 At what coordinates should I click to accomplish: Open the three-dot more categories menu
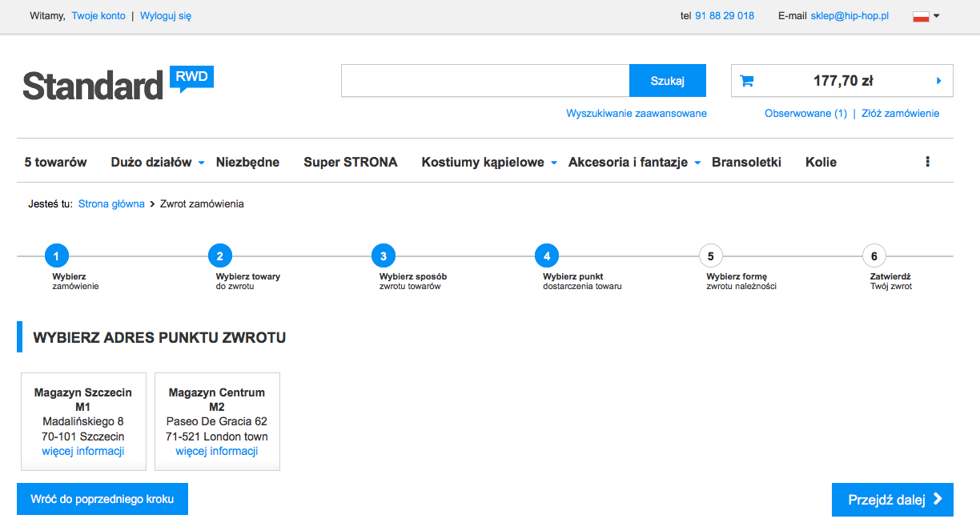pyautogui.click(x=927, y=162)
